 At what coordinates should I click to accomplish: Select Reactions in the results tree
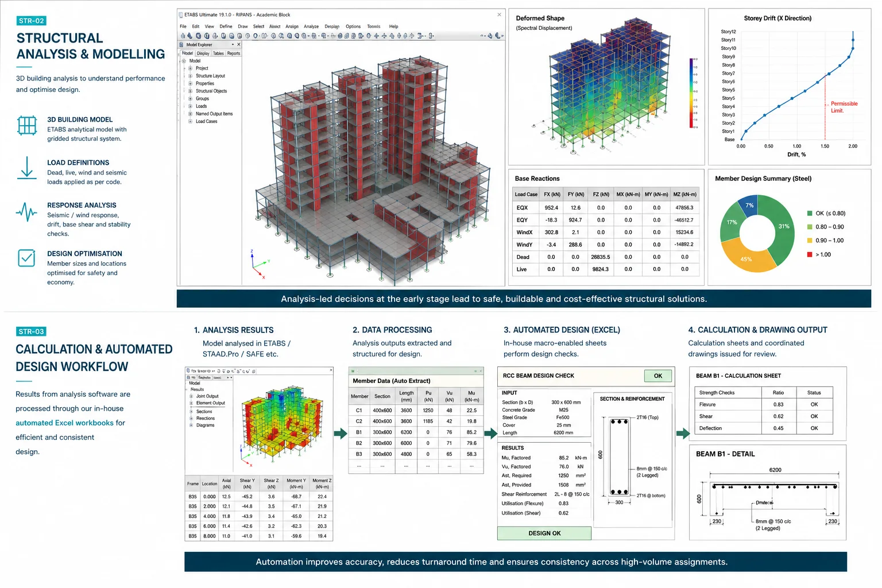click(x=205, y=418)
